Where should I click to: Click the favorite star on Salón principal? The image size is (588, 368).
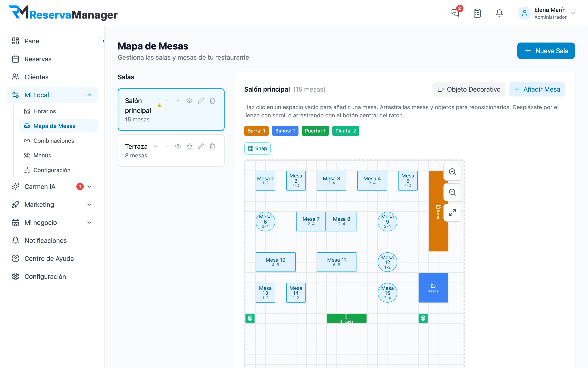click(159, 105)
